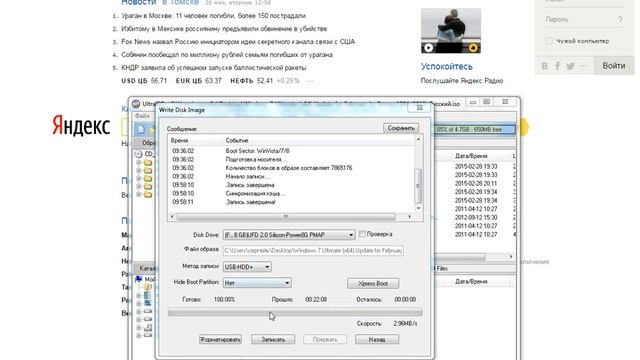Switch to the в Томске news tab
The width and height of the screenshot is (640, 360).
(180, 2)
